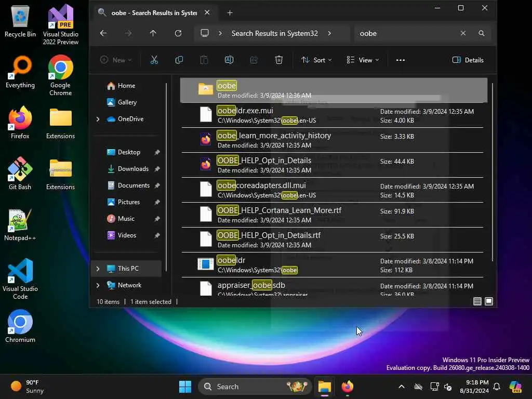Click the magnifier search icon in Explorer
Image resolution: width=532 pixels, height=399 pixels.
tap(482, 33)
